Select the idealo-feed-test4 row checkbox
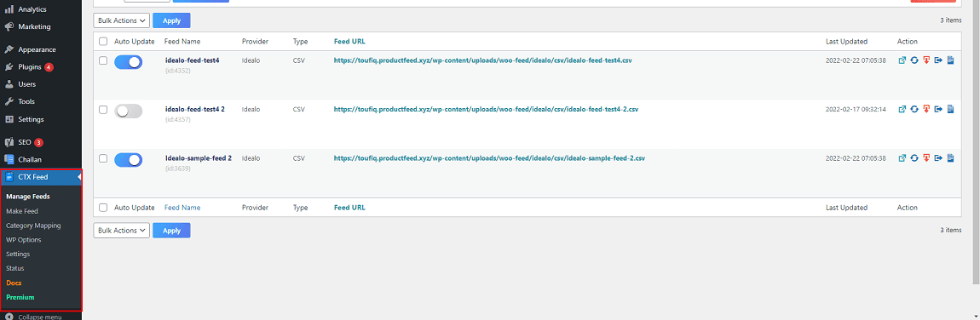This screenshot has height=320, width=980. 103,60
